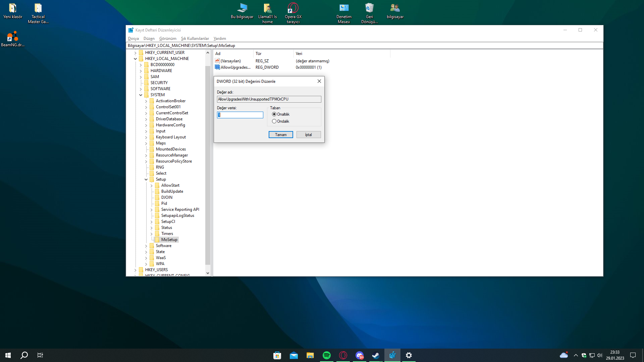Expand the ControlSet001 key
Image resolution: width=644 pixels, height=362 pixels.
point(146,107)
